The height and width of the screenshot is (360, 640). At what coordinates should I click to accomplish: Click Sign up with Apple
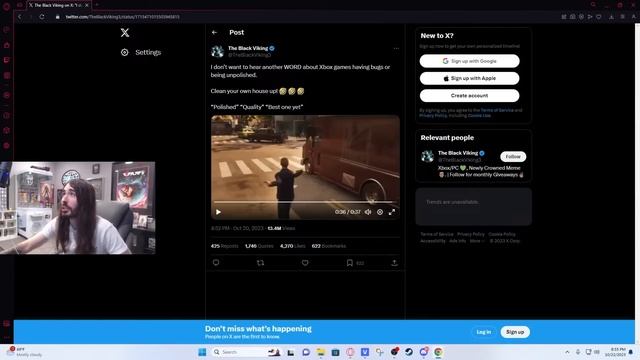469,78
